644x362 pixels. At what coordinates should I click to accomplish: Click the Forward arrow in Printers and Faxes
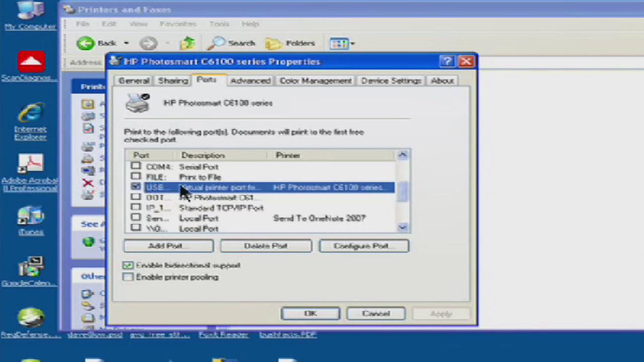point(148,43)
